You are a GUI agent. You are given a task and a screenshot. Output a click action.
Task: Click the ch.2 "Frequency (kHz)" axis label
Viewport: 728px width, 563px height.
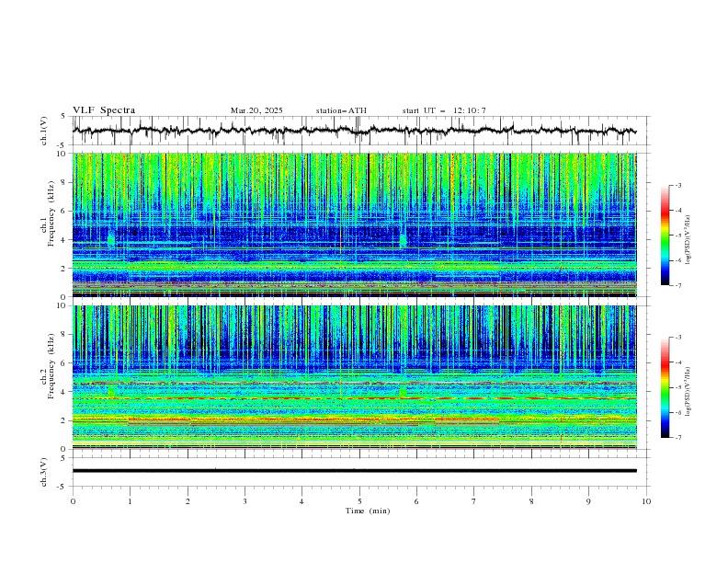point(51,365)
